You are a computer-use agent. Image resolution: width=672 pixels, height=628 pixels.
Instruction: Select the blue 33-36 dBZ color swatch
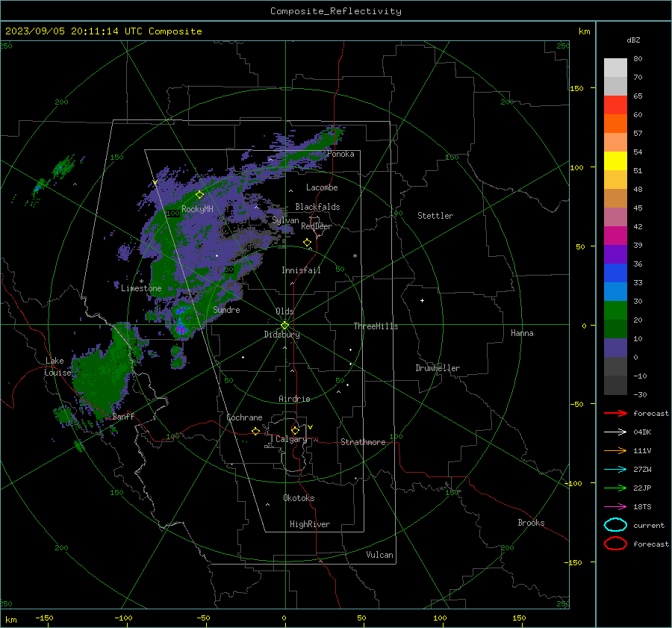615,273
